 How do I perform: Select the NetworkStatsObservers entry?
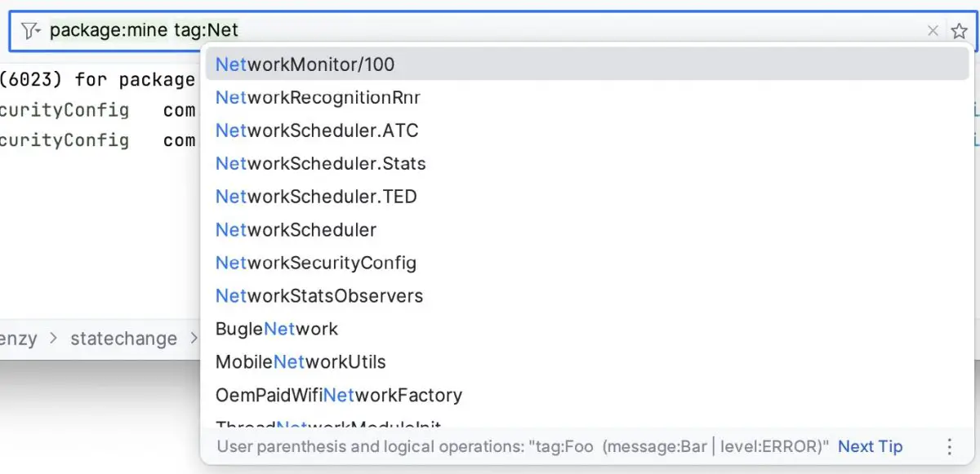point(318,296)
